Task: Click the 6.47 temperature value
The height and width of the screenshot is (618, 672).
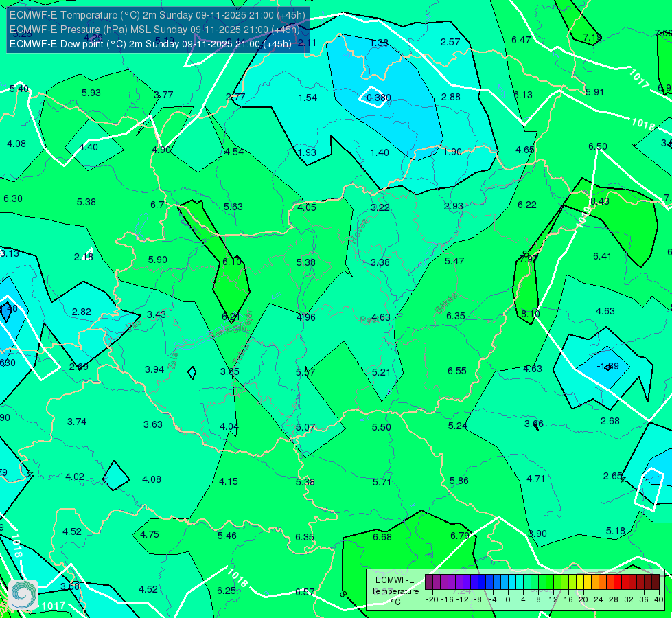Action: pos(521,40)
